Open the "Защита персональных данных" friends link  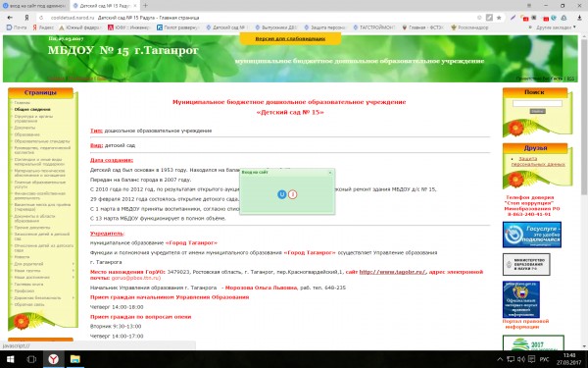(538, 162)
